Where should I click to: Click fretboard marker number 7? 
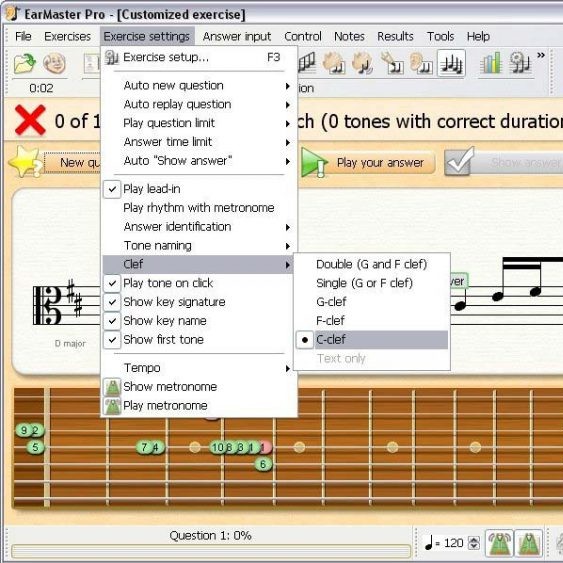click(x=144, y=447)
